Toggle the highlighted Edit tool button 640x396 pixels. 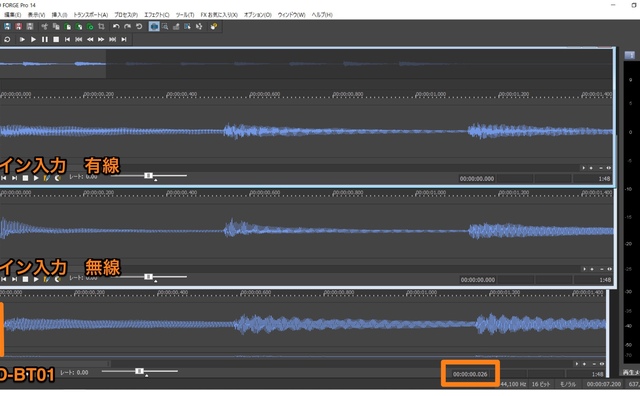pos(154,27)
